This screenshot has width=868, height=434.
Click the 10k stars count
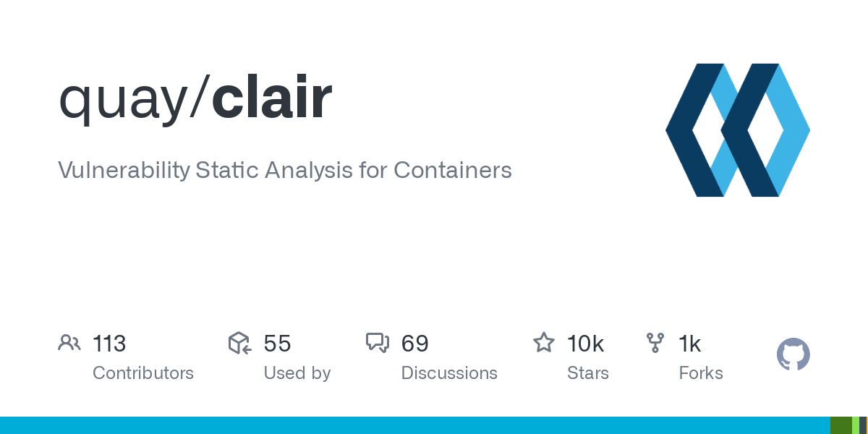pos(586,344)
